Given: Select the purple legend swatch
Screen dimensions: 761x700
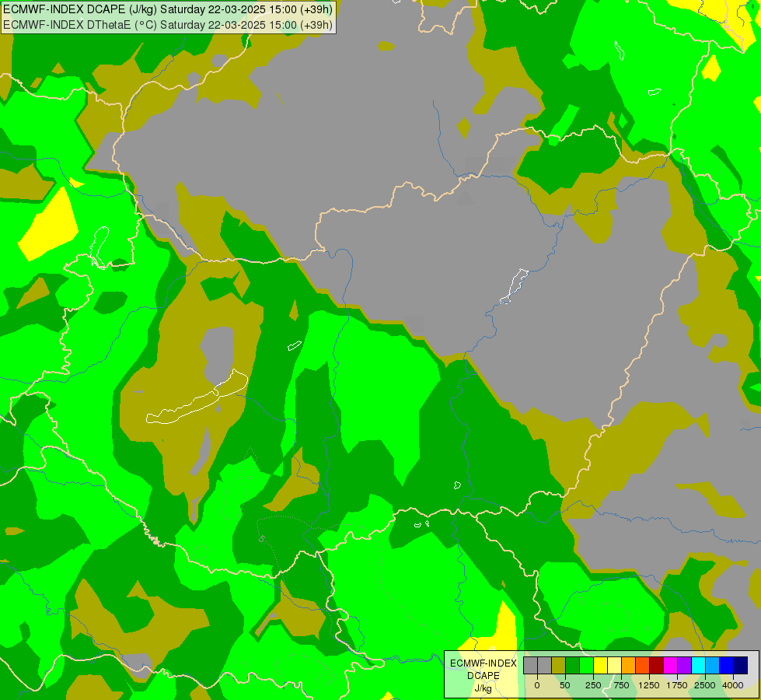Looking at the screenshot, I should (684, 665).
